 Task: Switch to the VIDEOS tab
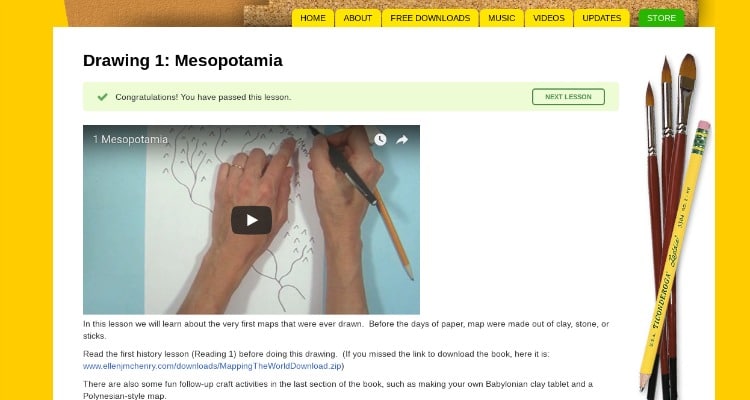[549, 18]
